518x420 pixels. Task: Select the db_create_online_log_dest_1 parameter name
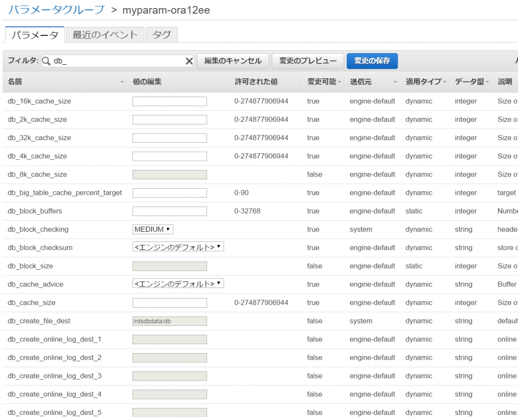[x=55, y=340]
